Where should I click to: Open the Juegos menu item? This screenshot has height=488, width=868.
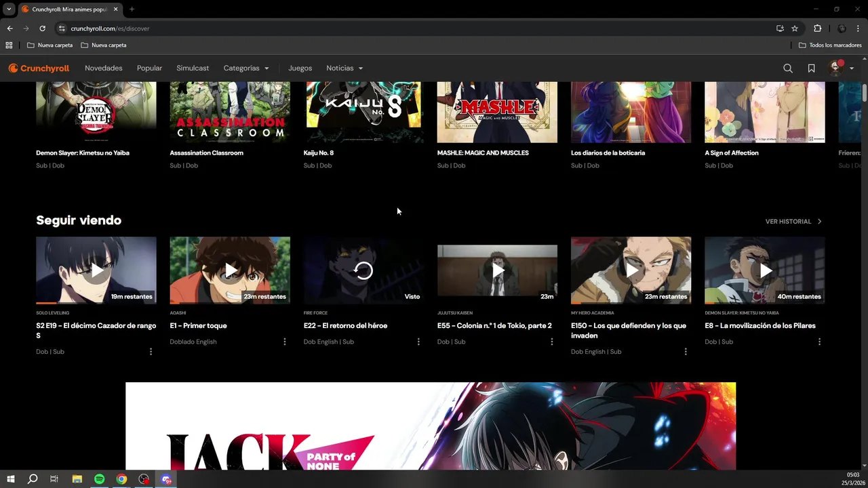click(300, 68)
